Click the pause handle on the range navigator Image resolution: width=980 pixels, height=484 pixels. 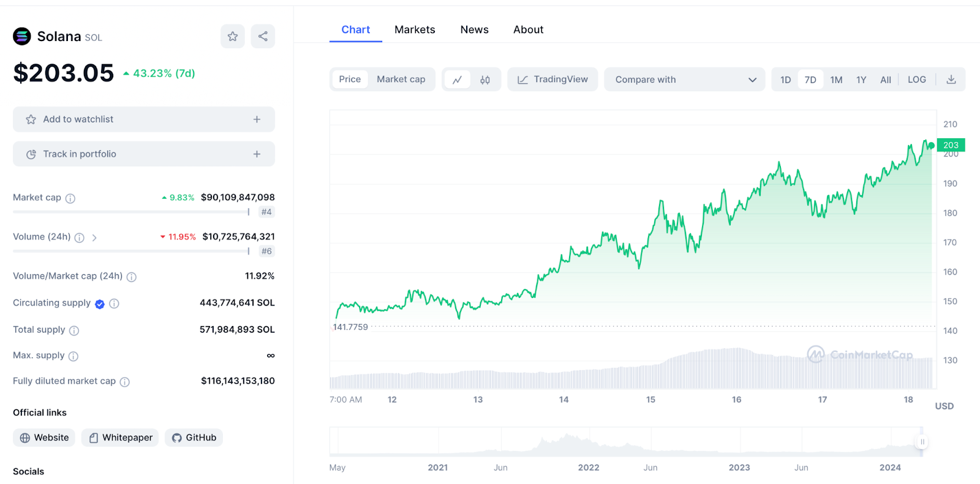pyautogui.click(x=922, y=442)
